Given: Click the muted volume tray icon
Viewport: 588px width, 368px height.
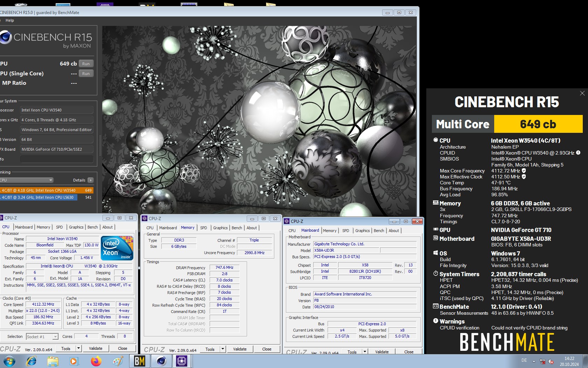Looking at the screenshot, I should pos(551,361).
